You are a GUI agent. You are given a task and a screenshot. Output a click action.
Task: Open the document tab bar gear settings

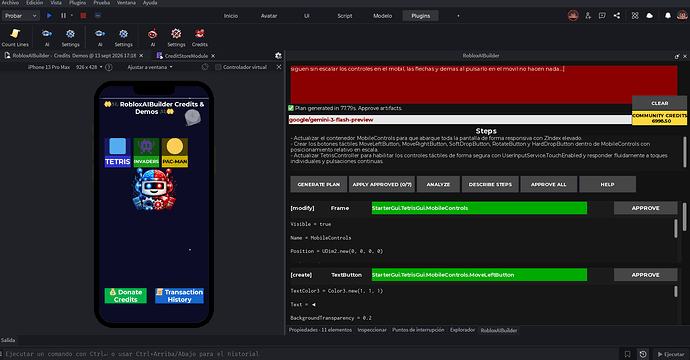(278, 55)
